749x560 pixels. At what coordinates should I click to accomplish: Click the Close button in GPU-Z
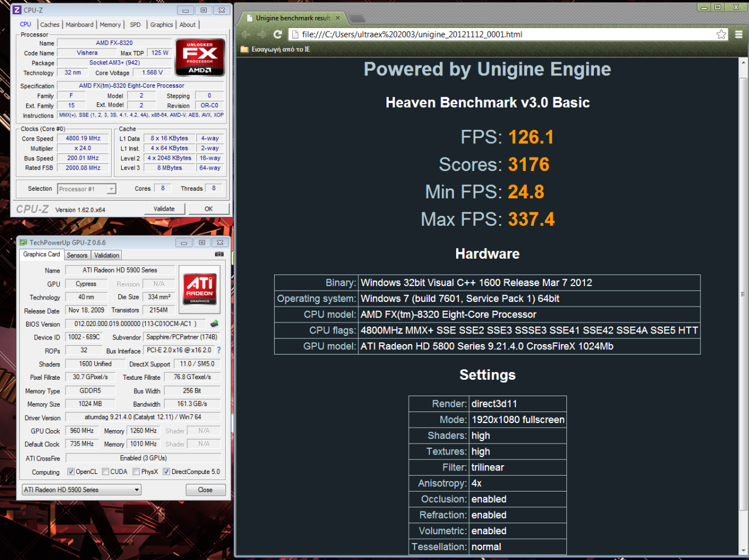click(205, 490)
